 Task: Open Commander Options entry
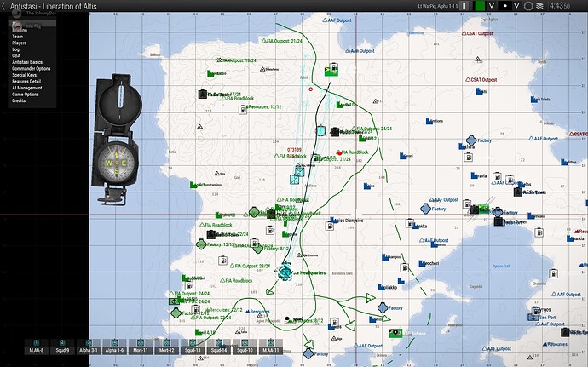pyautogui.click(x=32, y=69)
